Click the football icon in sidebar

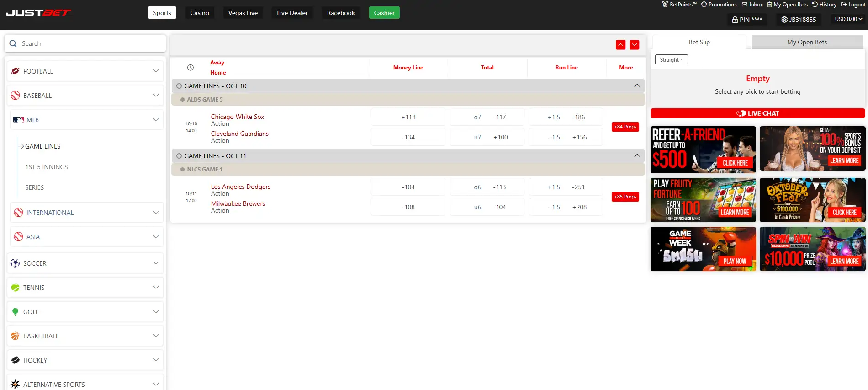15,71
